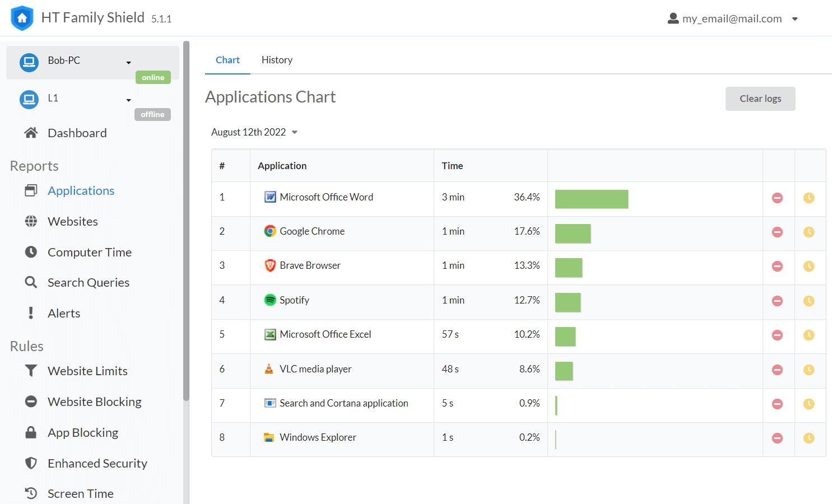The width and height of the screenshot is (832, 504).
Task: Click the Windows Explorer folder icon
Action: [x=269, y=437]
